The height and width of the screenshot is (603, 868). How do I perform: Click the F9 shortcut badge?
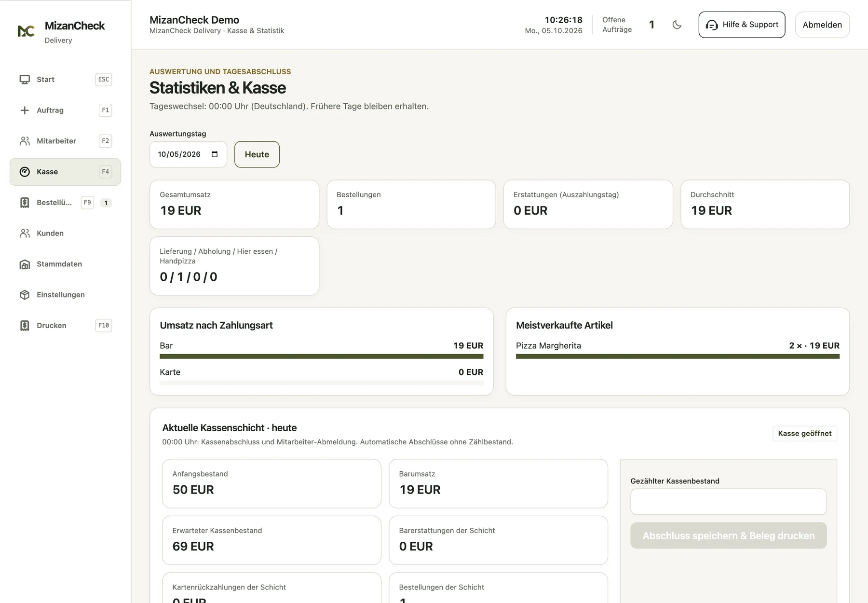[87, 203]
